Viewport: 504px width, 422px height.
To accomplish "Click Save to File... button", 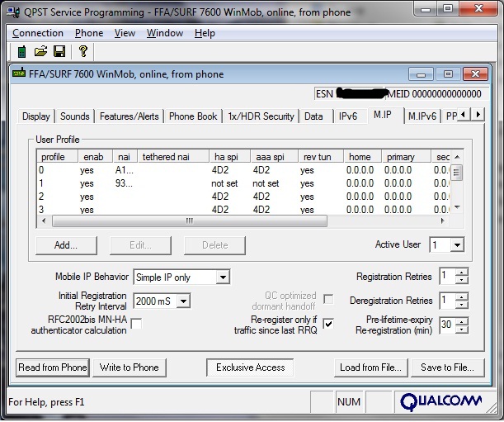I will 447,367.
